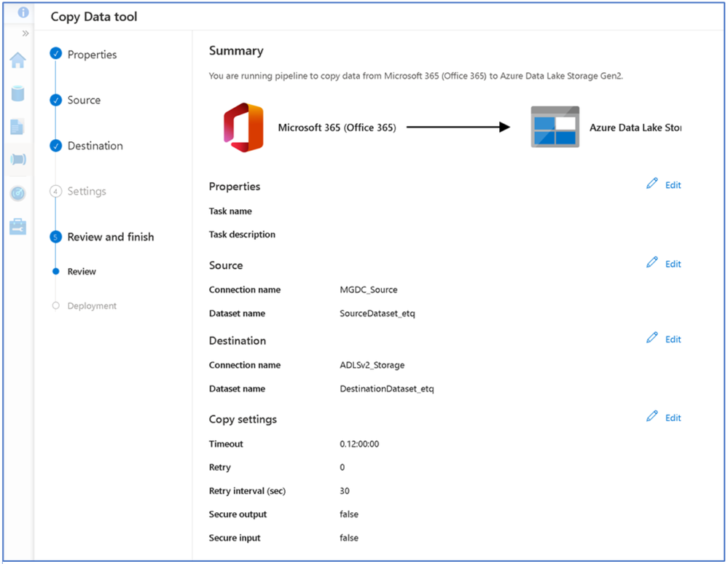Open the Develop document icon in the sidebar

17,127
